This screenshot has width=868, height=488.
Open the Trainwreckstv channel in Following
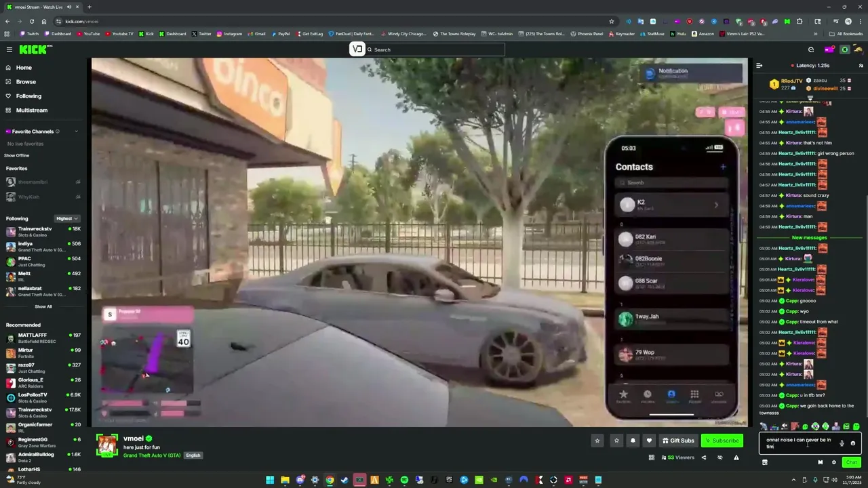click(42, 232)
